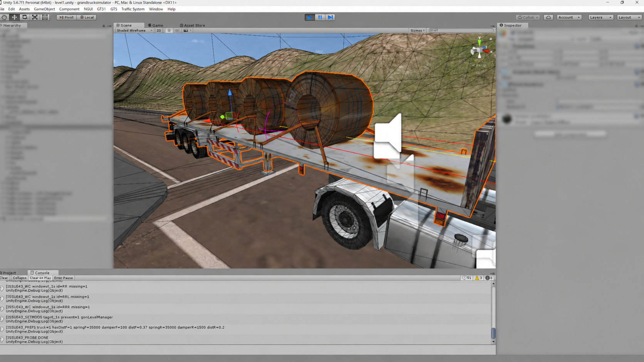
Task: Switch to the Project tab
Action: click(8, 273)
